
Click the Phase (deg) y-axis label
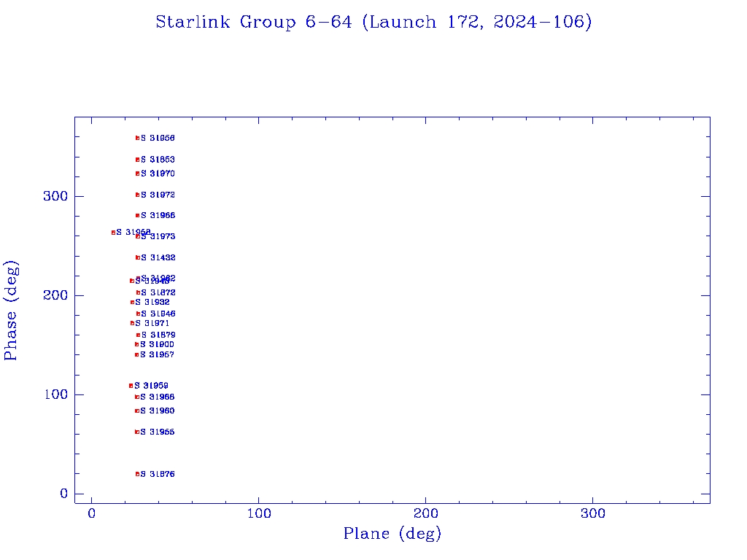tap(12, 310)
